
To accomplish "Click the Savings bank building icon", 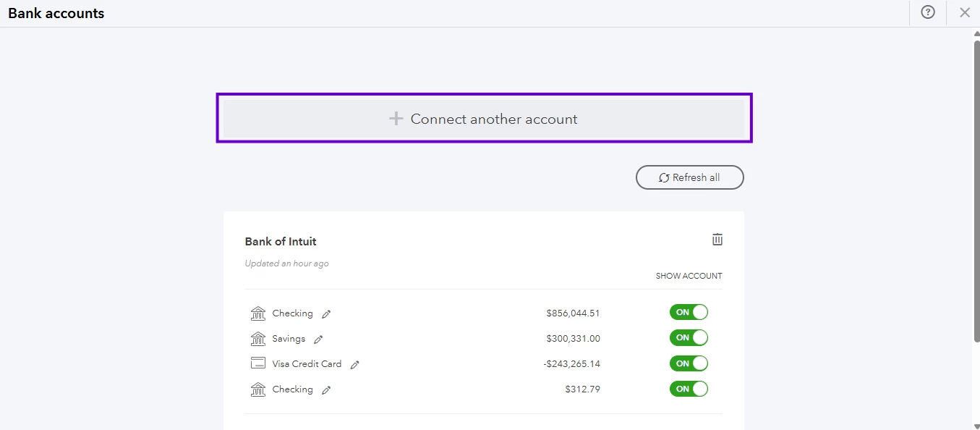I will 258,339.
